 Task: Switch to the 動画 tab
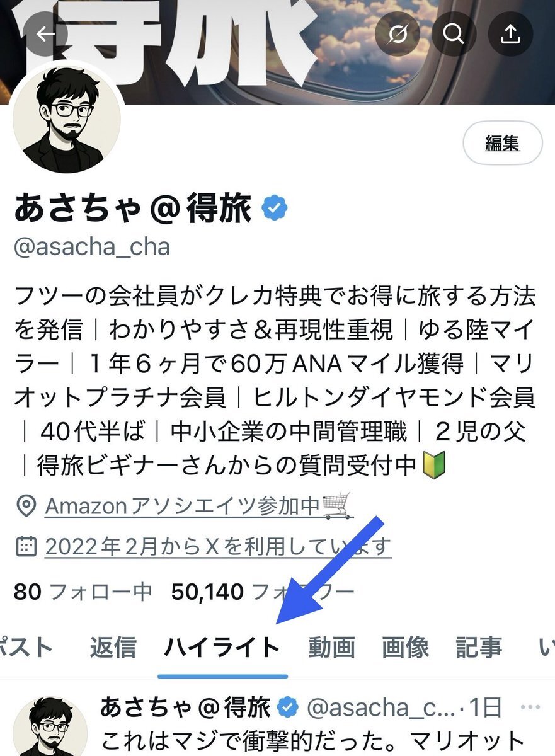click(x=332, y=648)
